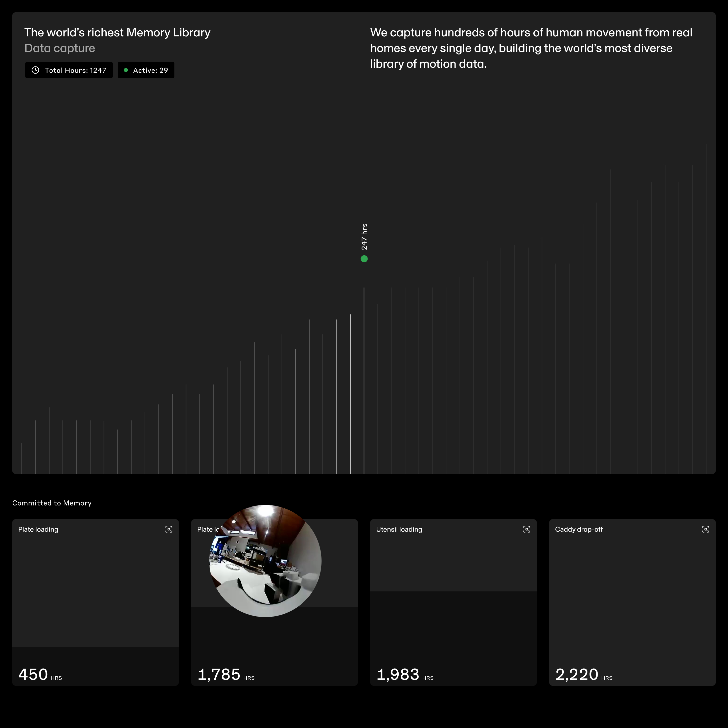
Task: Click the clock icon beside Total Hours
Action: point(35,70)
